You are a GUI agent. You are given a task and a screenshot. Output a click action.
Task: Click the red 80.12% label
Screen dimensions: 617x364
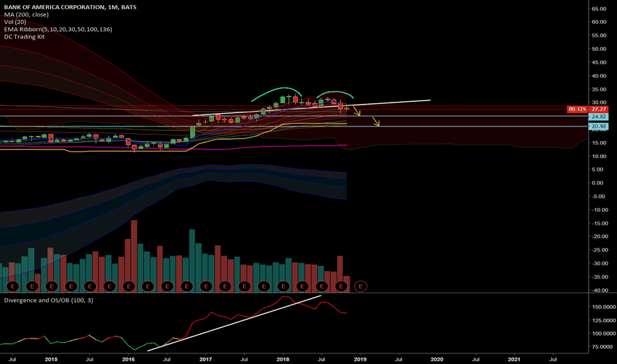(577, 109)
